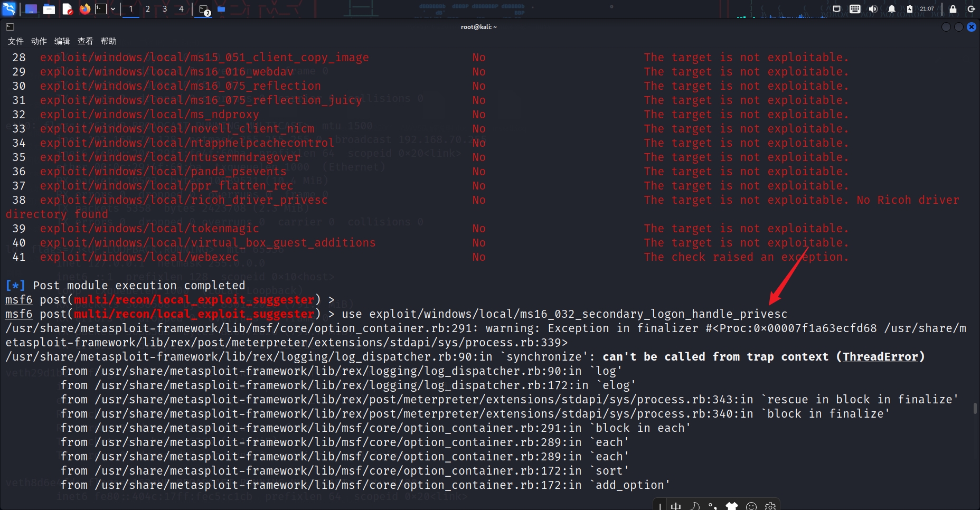Open the 查看 menu
Viewport: 980px width, 510px height.
click(84, 41)
